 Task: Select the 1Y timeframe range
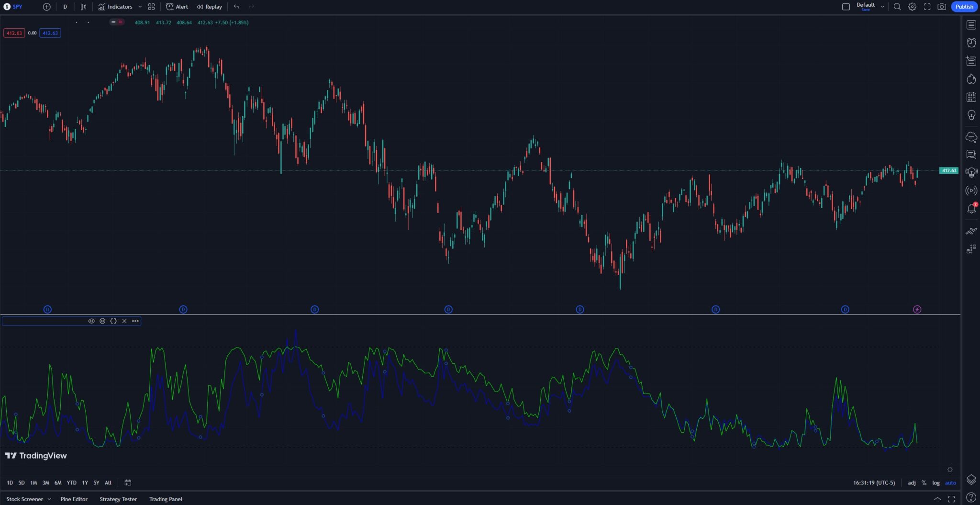tap(84, 483)
